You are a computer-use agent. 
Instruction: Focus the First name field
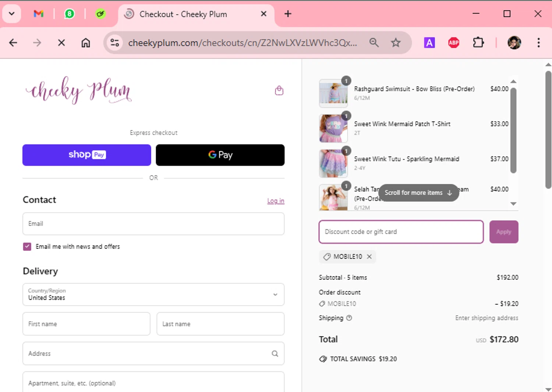[86, 324]
